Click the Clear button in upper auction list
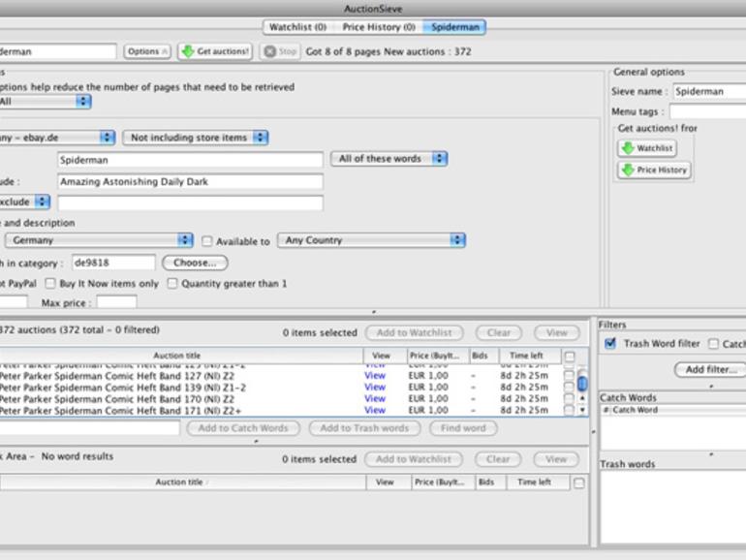 [x=499, y=332]
